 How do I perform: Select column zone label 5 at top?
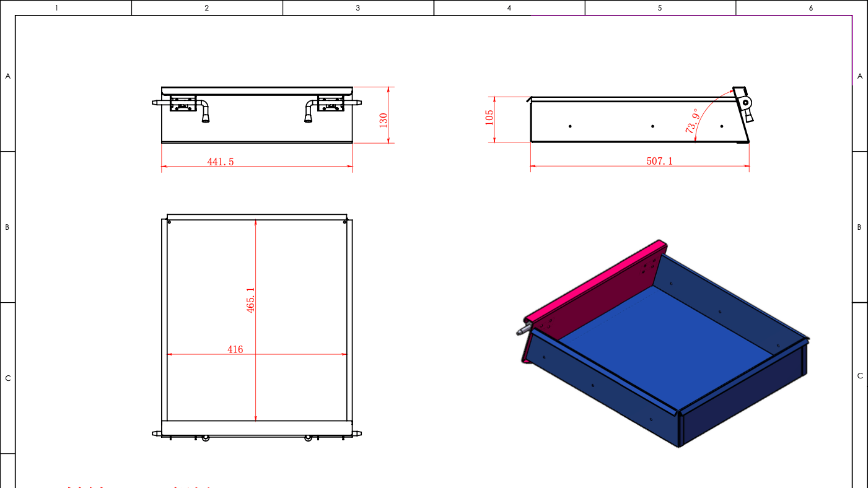coord(660,8)
